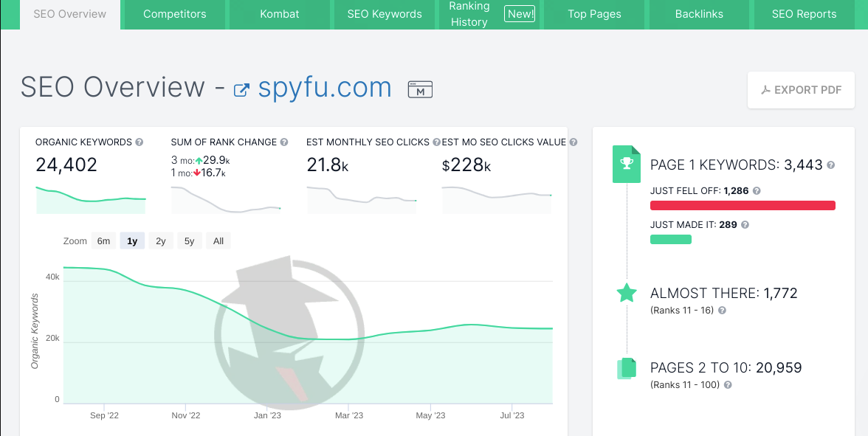Click the Just Fell Off: 1,286 label
The width and height of the screenshot is (868, 436).
click(700, 191)
